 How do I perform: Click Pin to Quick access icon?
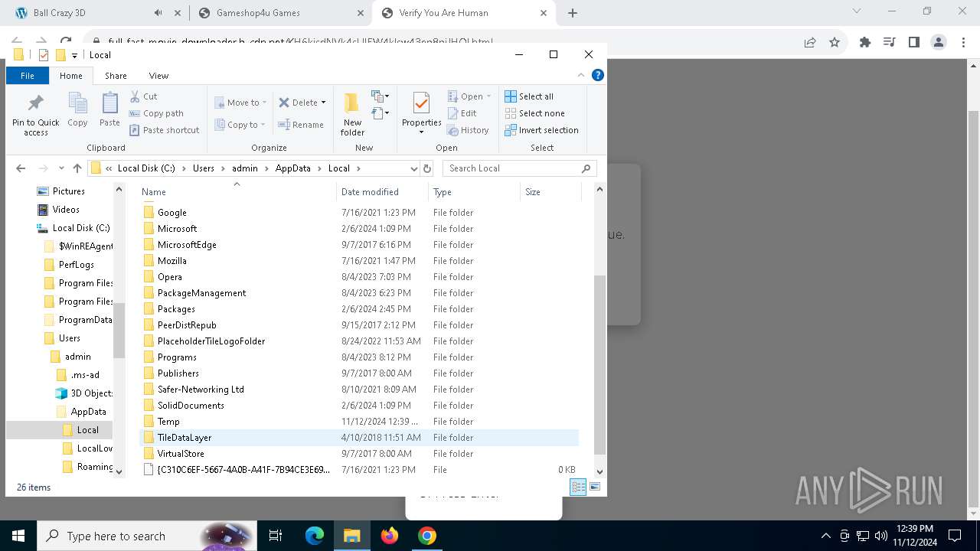35,115
